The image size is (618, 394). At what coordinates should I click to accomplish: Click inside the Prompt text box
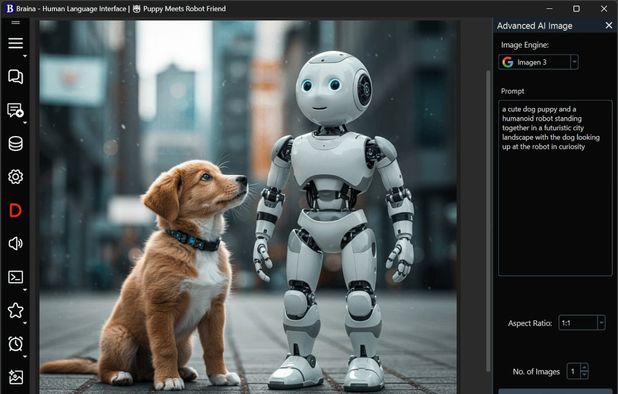tap(555, 188)
